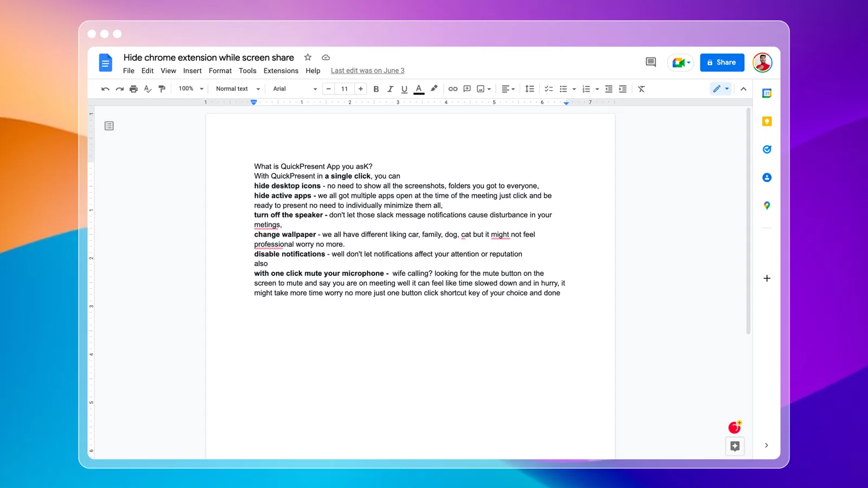Open the Extensions menu
Viewport: 868px width, 488px height.
point(280,70)
